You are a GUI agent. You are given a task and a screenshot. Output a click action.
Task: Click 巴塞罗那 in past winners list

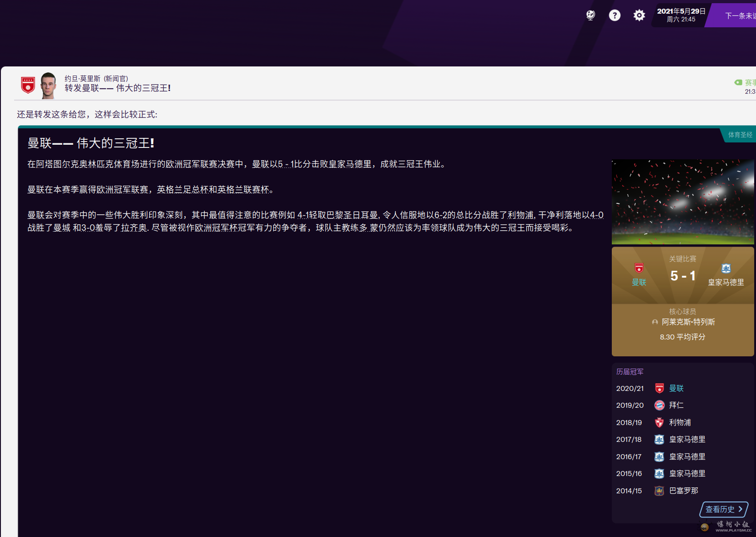(684, 491)
